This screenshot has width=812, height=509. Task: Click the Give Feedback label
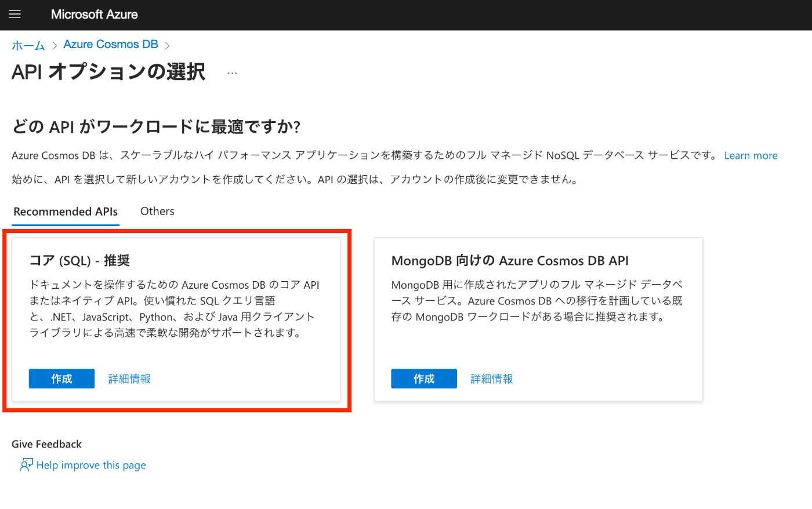click(x=46, y=444)
